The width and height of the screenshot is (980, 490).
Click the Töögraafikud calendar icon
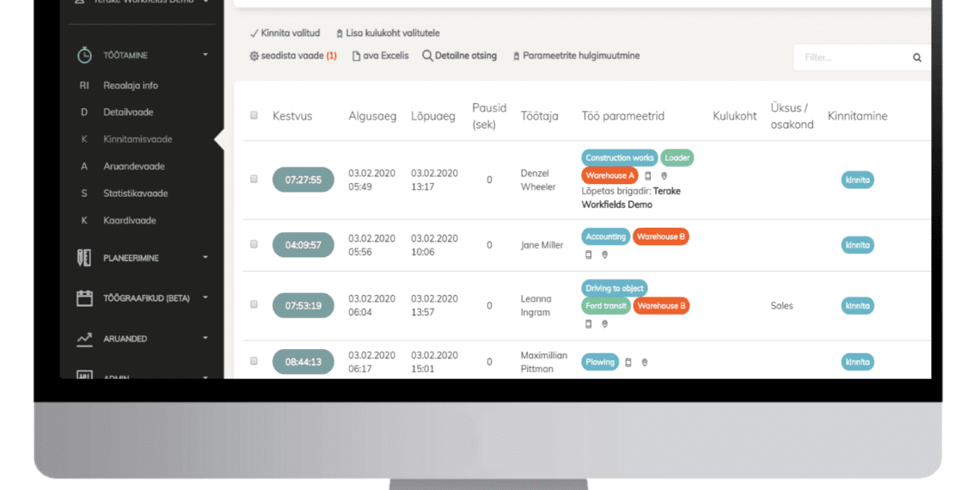[84, 298]
